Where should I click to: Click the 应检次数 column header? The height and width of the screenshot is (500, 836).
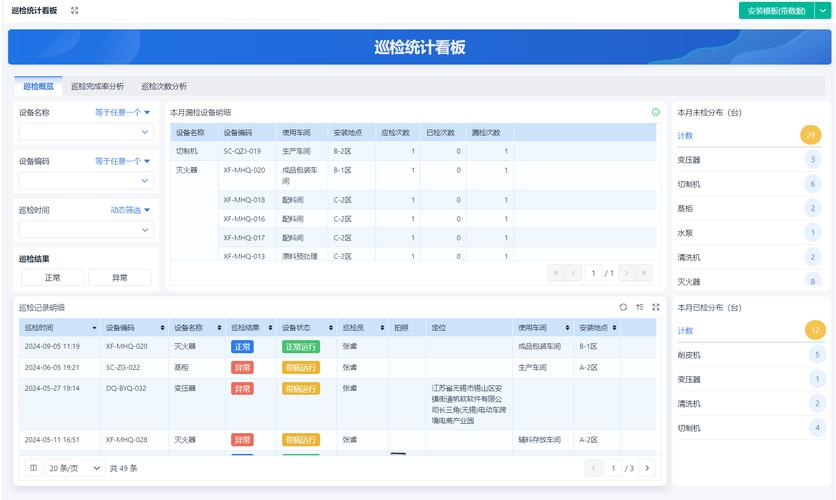(398, 133)
